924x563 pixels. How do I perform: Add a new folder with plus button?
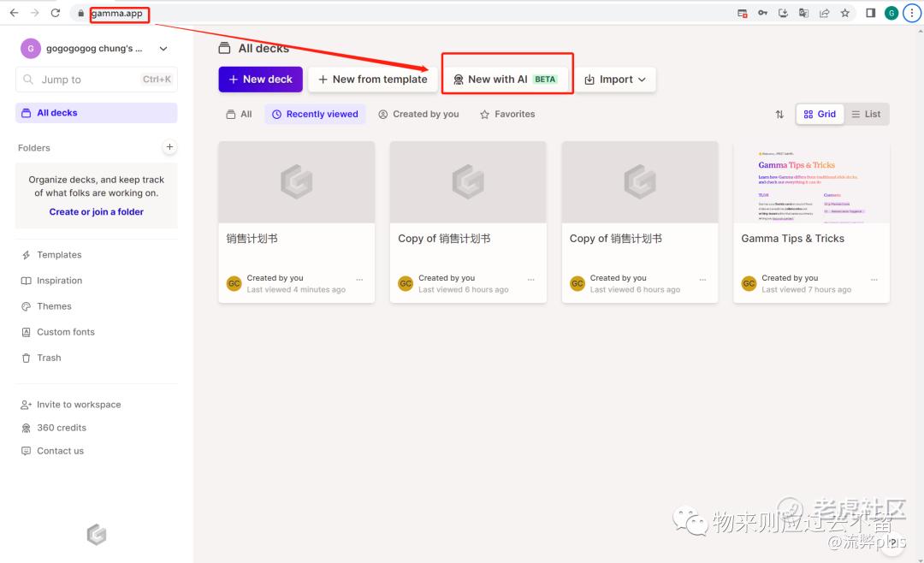169,147
